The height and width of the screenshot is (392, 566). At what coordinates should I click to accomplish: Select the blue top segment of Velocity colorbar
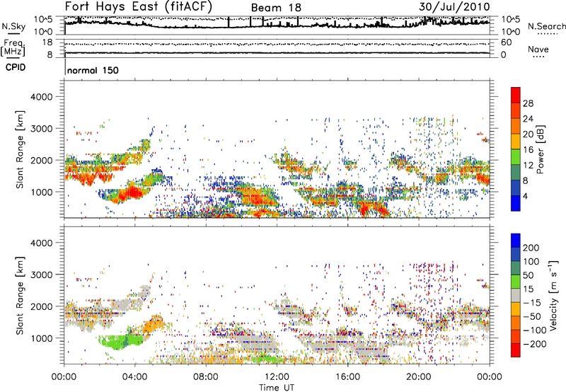tap(516, 241)
